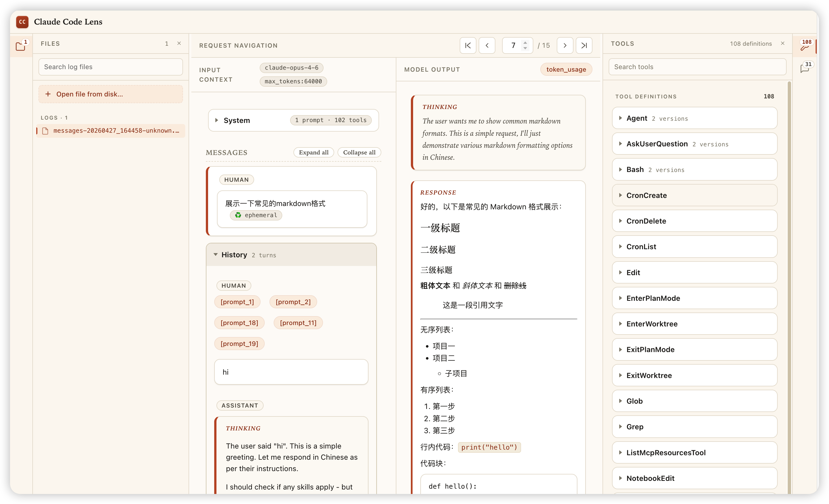Open the [prompt_1] chip
The height and width of the screenshot is (504, 829).
point(237,302)
